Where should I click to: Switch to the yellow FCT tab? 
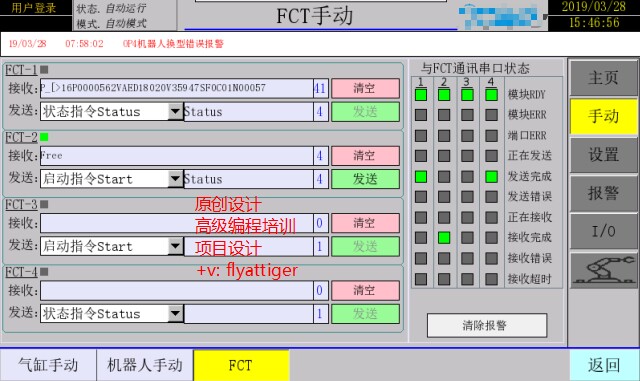click(241, 365)
